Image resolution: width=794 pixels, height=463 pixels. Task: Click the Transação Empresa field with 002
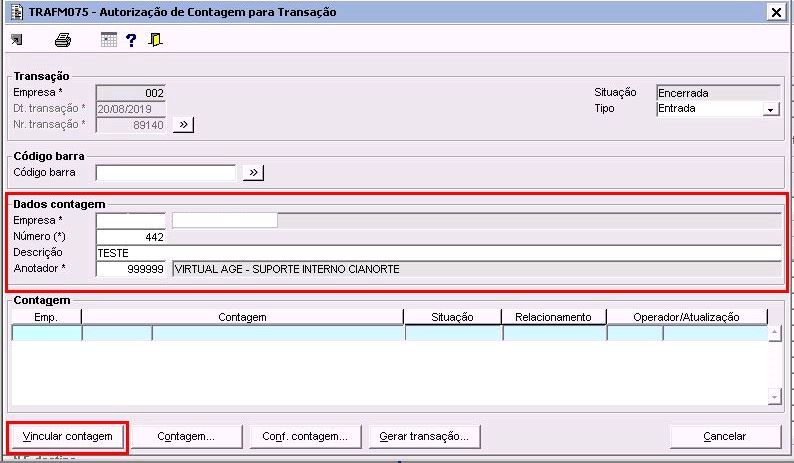[131, 93]
